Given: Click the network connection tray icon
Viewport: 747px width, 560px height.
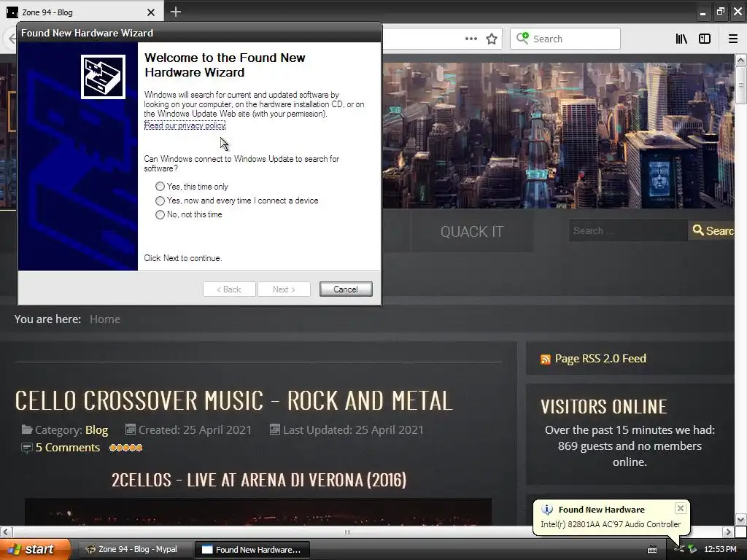Looking at the screenshot, I should tap(692, 549).
